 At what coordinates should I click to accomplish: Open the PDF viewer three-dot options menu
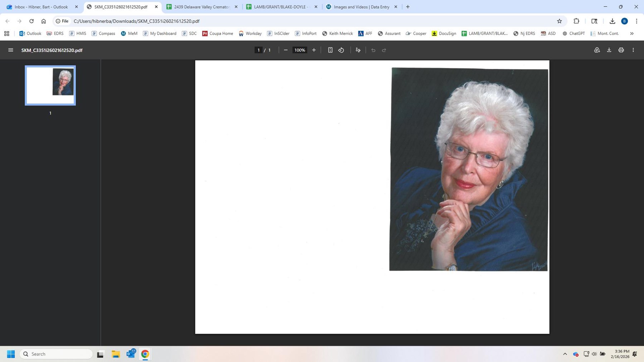pos(633,50)
